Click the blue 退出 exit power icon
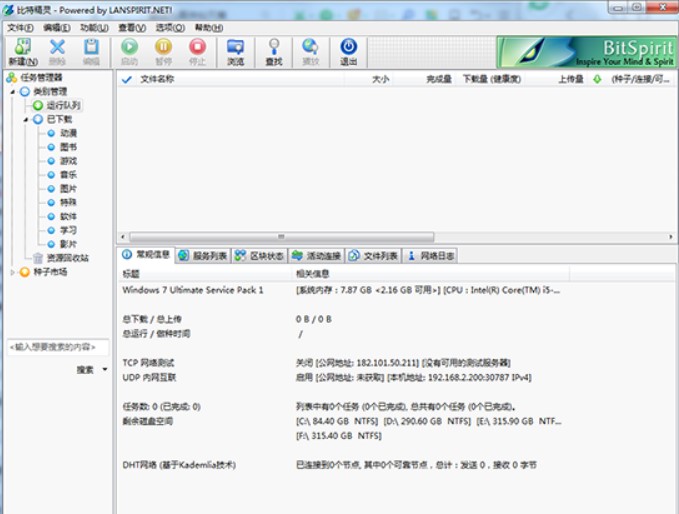Screen dimensions: 679x514 349,52
